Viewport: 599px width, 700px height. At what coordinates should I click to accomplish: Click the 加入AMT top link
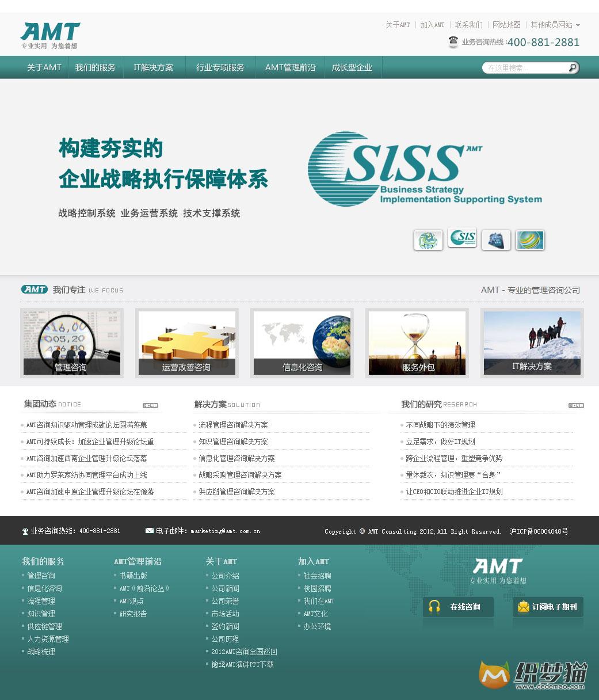(x=432, y=25)
